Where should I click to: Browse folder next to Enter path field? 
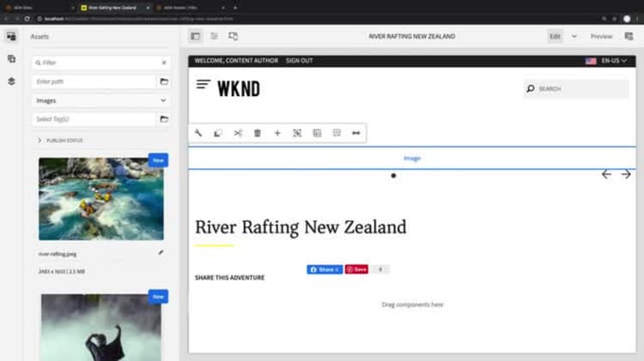click(164, 81)
